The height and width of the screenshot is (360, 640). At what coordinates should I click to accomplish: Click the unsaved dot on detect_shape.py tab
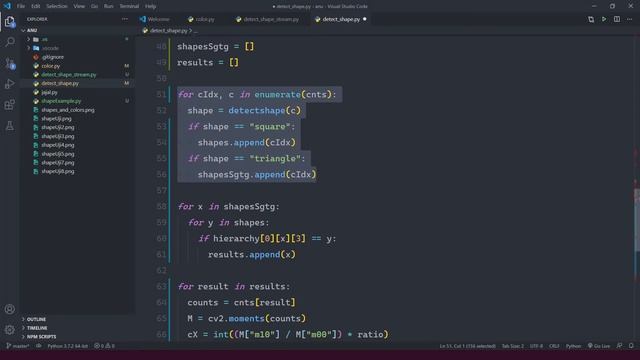364,19
